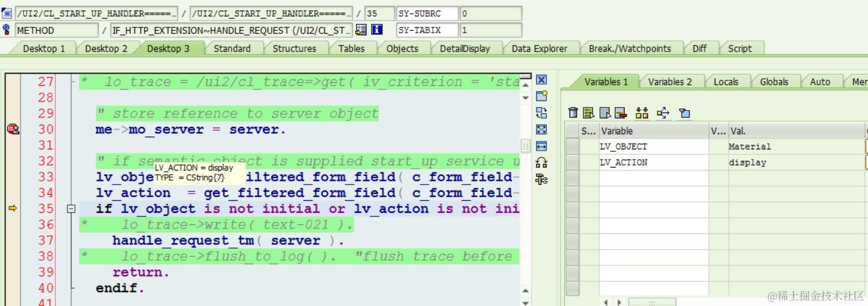The image size is (868, 306).
Task: Click the scroll left arrow under the variables table
Action: click(606, 301)
